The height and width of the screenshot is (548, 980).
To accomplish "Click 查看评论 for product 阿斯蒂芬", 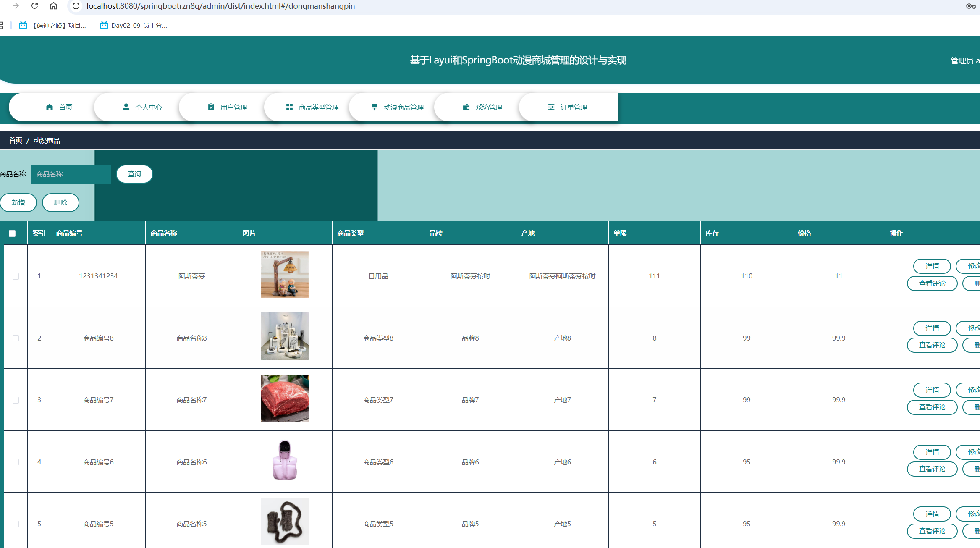I will pyautogui.click(x=932, y=283).
